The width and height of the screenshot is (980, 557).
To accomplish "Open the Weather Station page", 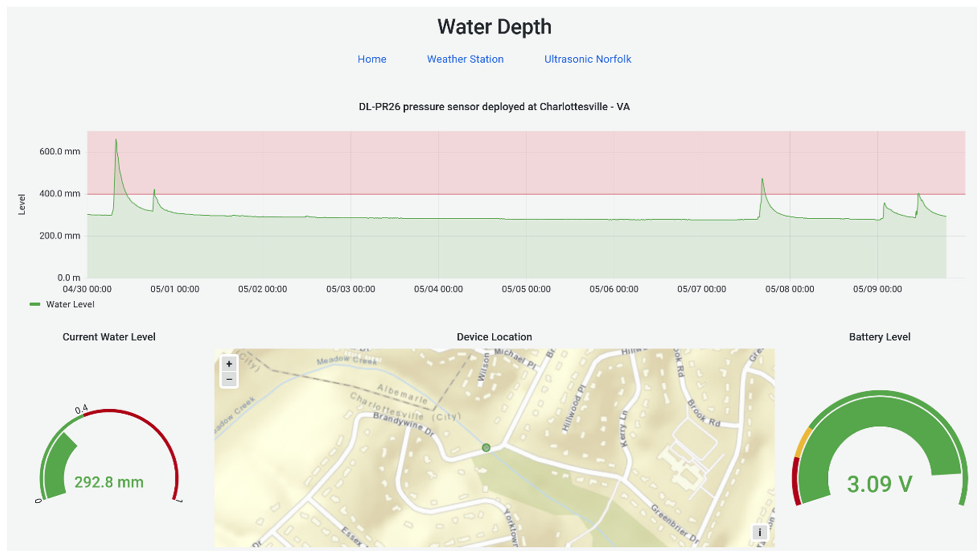I will coord(465,59).
